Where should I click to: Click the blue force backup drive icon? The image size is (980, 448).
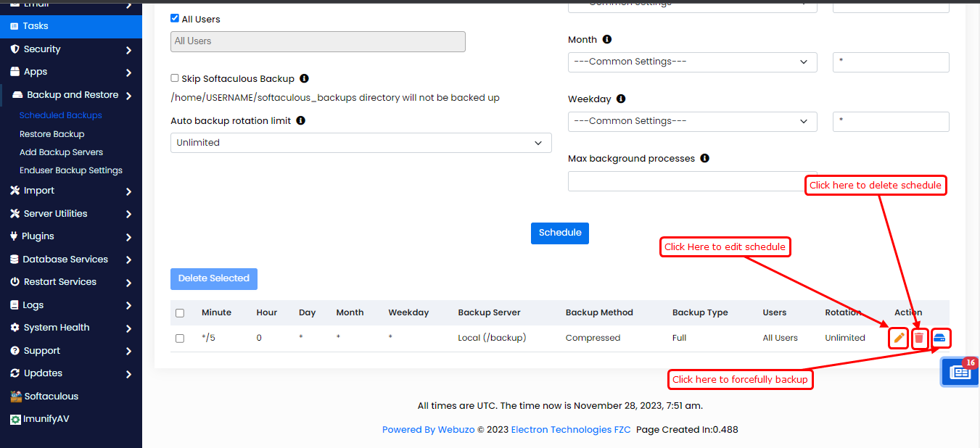(939, 338)
